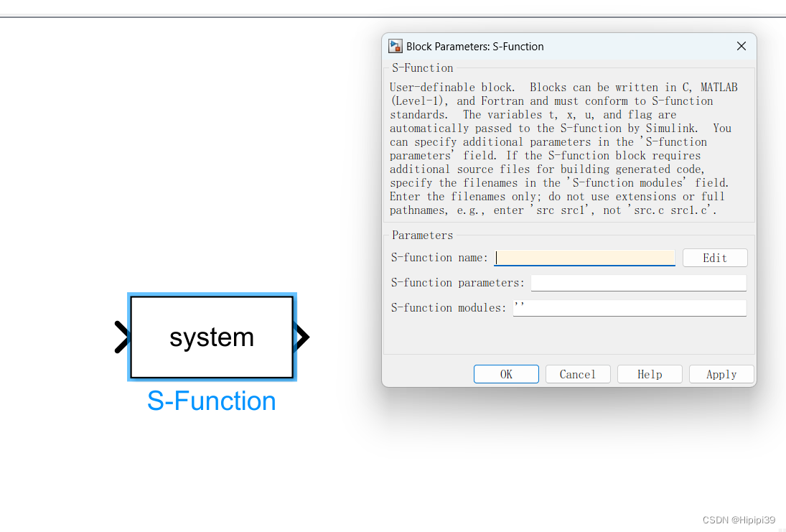Image resolution: width=786 pixels, height=532 pixels.
Task: Select the text 'system' inside the block
Action: point(211,336)
